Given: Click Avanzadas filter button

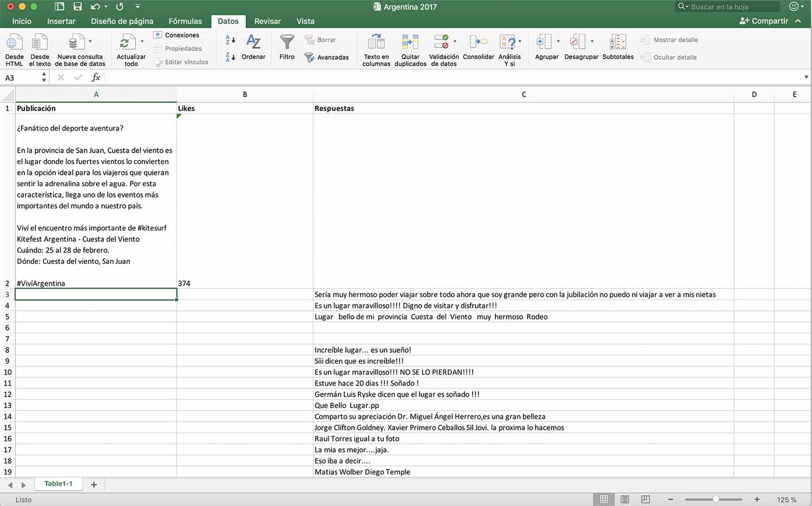Looking at the screenshot, I should coord(326,57).
